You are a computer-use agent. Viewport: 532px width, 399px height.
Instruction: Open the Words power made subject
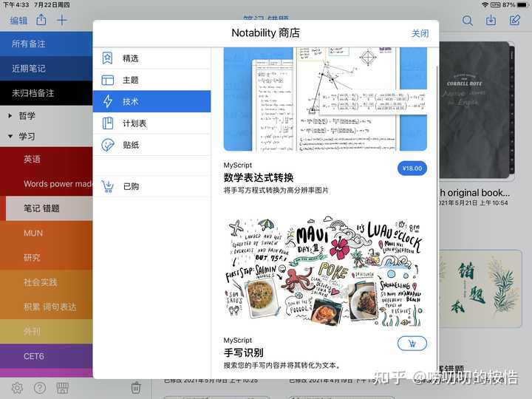[x=46, y=184]
